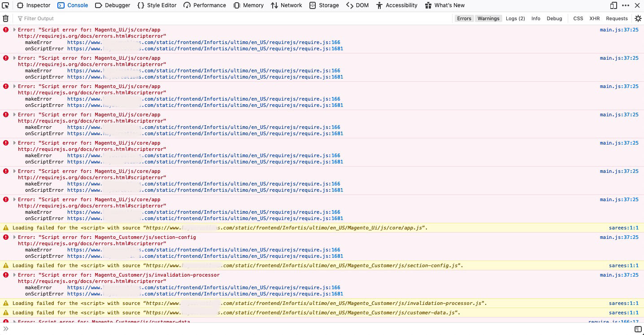Open the Storage tab
644x335 pixels.
pos(324,5)
